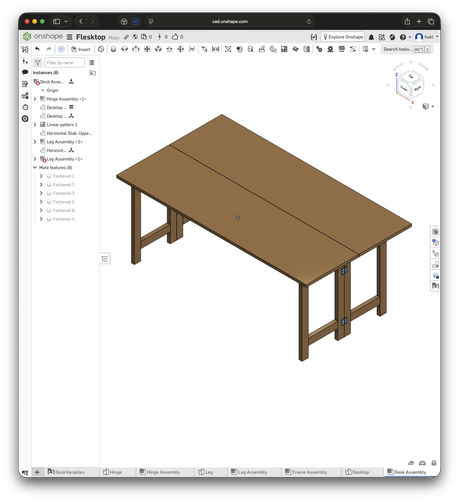Image resolution: width=459 pixels, height=502 pixels.
Task: Undo the last action
Action: point(37,49)
